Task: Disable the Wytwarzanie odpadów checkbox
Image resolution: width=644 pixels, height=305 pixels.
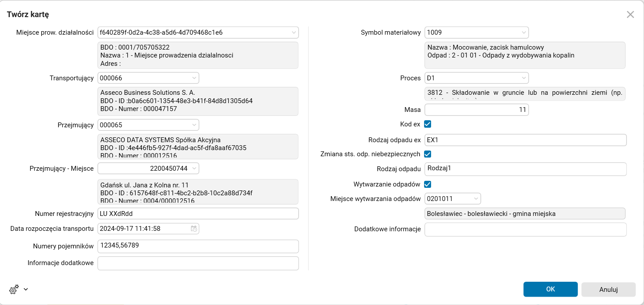Action: [x=427, y=184]
